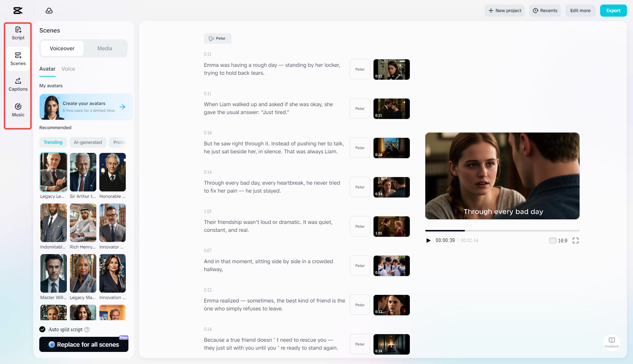
Task: Open Create your avatars with the arrow
Action: [123, 107]
